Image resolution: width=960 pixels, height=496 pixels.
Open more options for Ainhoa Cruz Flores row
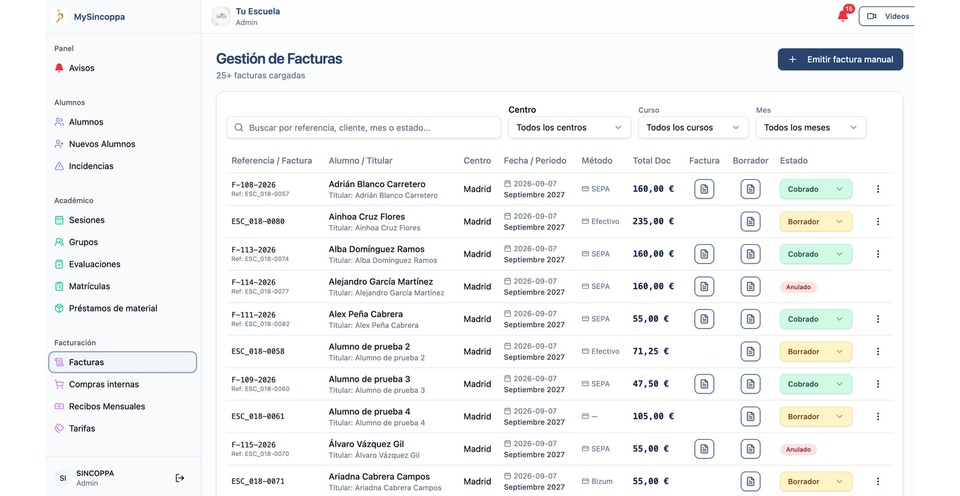tap(878, 222)
